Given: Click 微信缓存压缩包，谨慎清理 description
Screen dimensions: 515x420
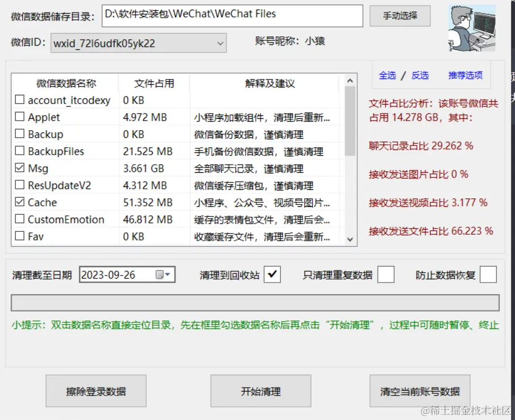Looking at the screenshot, I should (254, 186).
